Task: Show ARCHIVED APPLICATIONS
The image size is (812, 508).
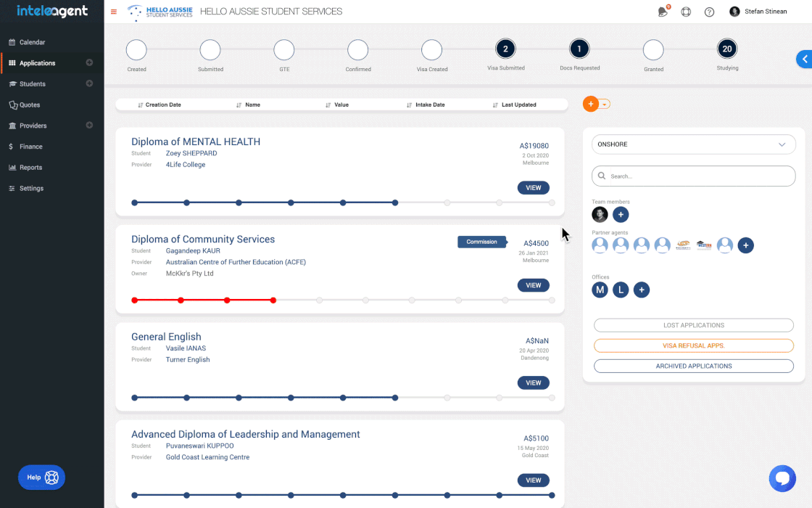Action: point(693,366)
